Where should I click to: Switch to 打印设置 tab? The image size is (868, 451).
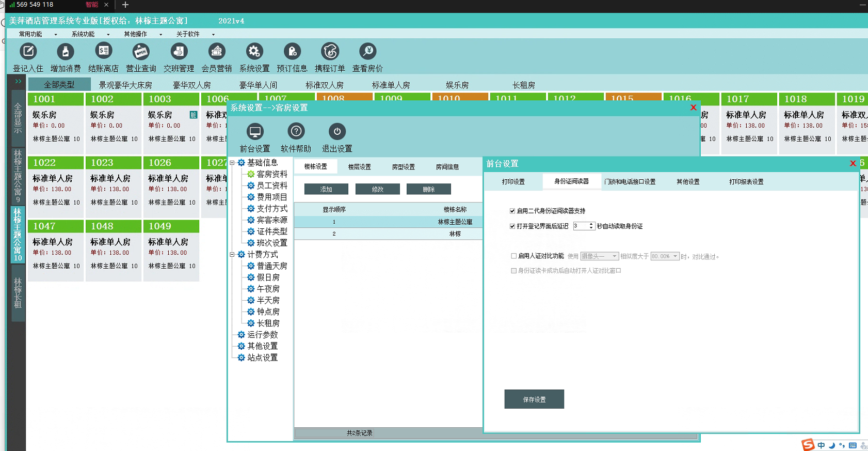tap(513, 182)
